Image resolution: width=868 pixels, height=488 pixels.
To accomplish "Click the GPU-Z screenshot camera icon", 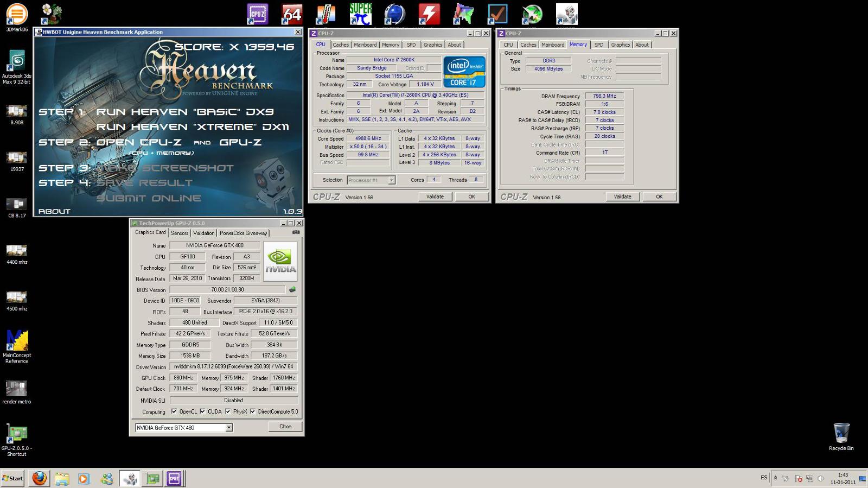I will (x=296, y=232).
